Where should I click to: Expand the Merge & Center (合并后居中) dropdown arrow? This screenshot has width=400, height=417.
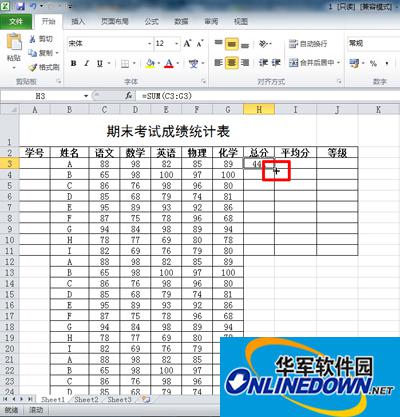[338, 63]
